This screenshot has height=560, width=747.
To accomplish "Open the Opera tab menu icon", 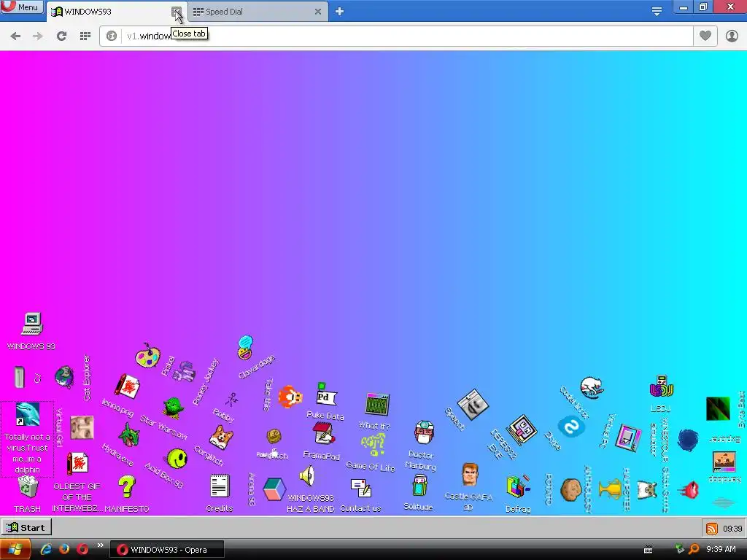I will pos(657,11).
